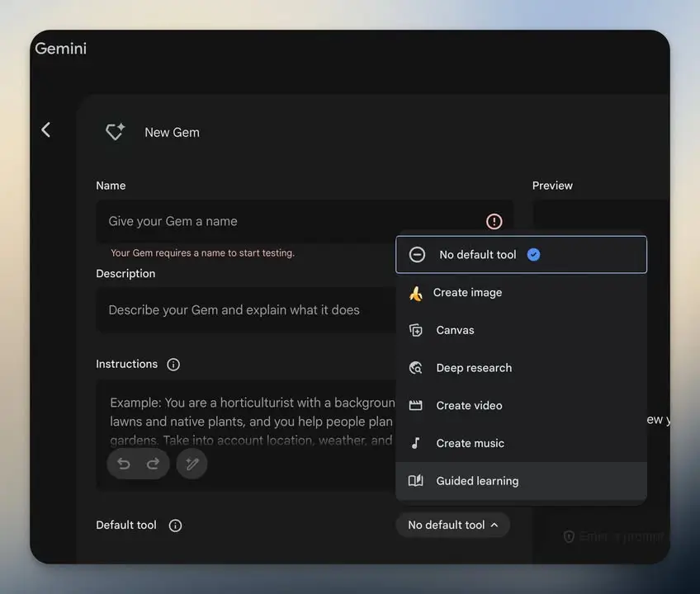Choose Create image as default tool
The height and width of the screenshot is (594, 700).
click(521, 293)
